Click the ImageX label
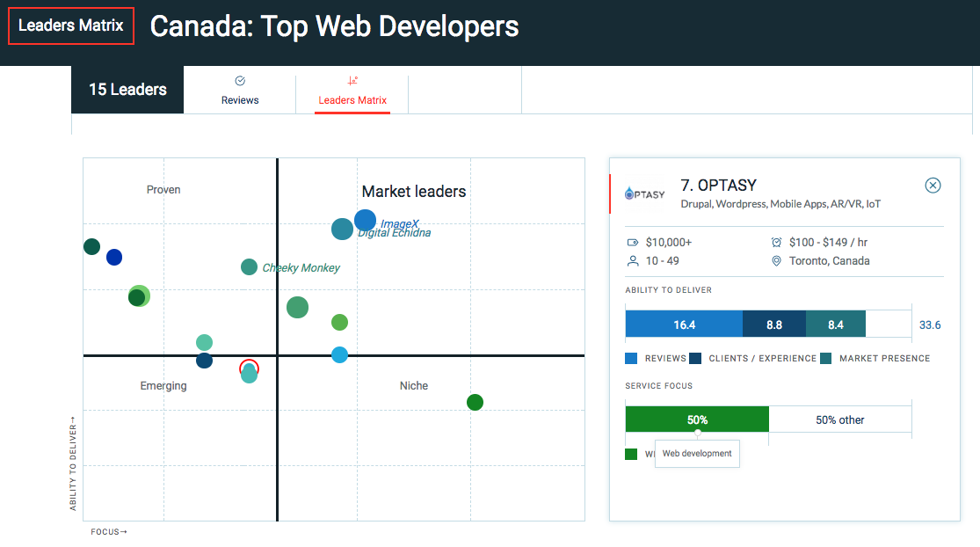 click(400, 223)
